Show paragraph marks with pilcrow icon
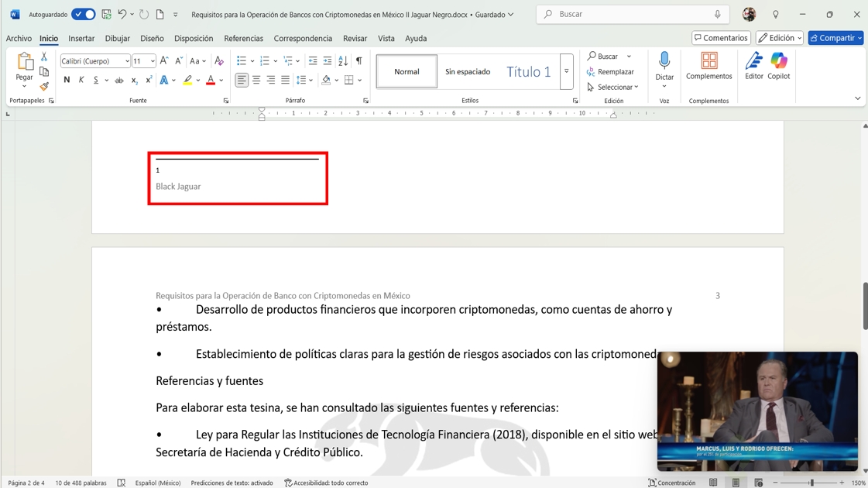This screenshot has width=868, height=488. [359, 61]
